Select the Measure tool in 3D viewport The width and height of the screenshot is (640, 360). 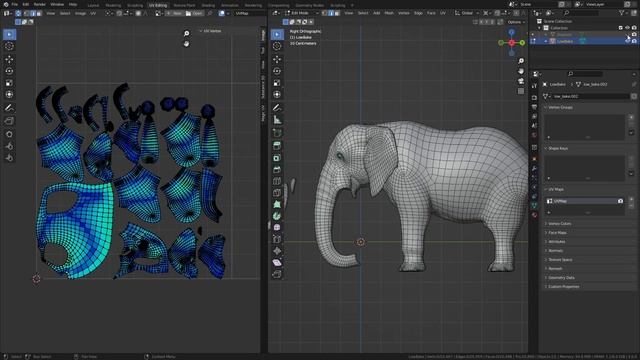(277, 120)
